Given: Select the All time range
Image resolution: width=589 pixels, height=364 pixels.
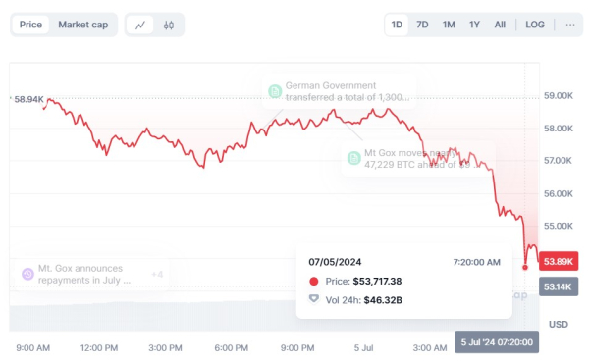Looking at the screenshot, I should 500,25.
